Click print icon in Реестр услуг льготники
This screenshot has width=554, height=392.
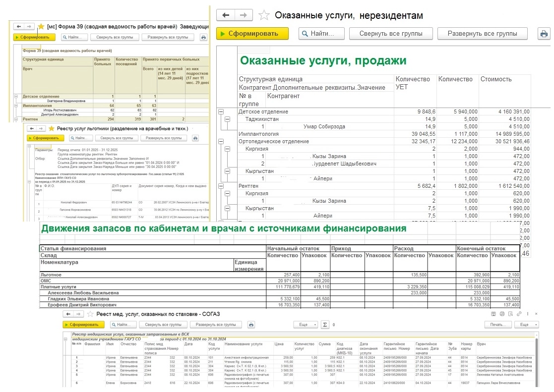click(x=195, y=138)
